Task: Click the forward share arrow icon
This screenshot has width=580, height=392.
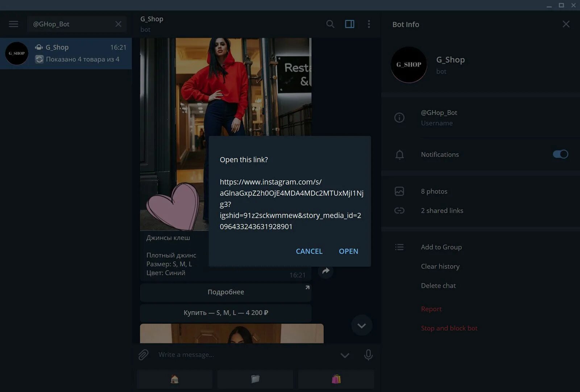Action: tap(326, 271)
